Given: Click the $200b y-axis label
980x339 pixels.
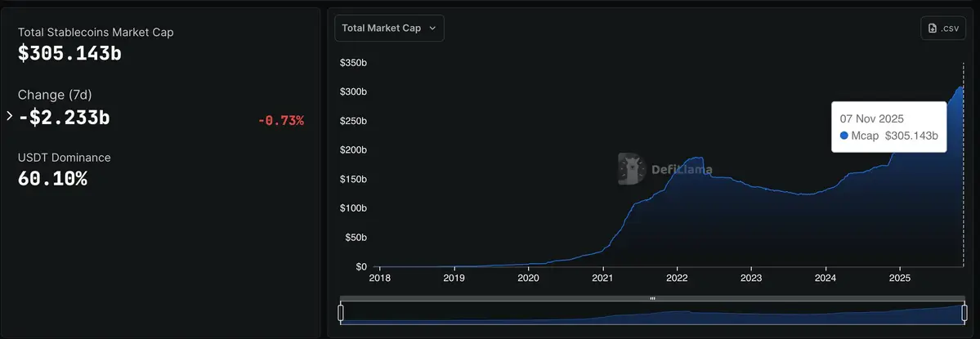Looking at the screenshot, I should click(353, 149).
